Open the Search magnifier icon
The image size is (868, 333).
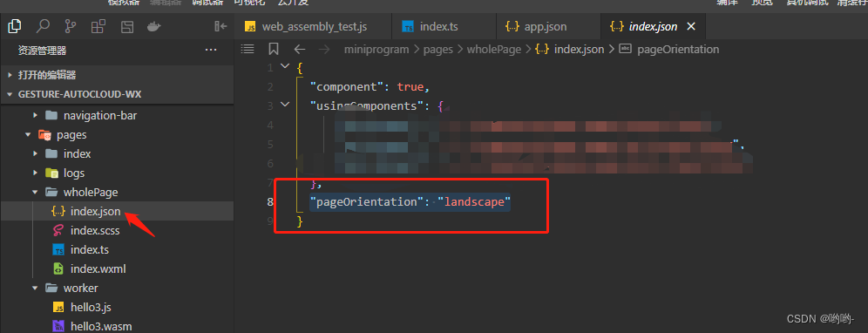coord(43,26)
